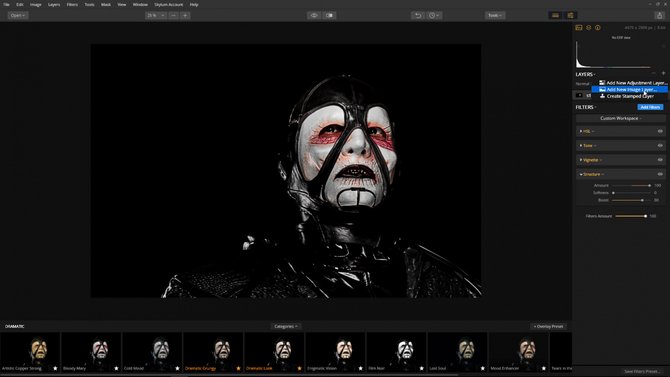The image size is (670, 377).
Task: Toggle the eye preview icon in toolbar
Action: click(314, 15)
